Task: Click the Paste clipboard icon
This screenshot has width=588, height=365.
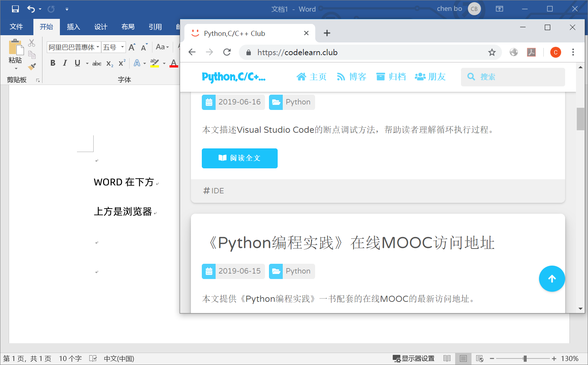Action: (16, 47)
